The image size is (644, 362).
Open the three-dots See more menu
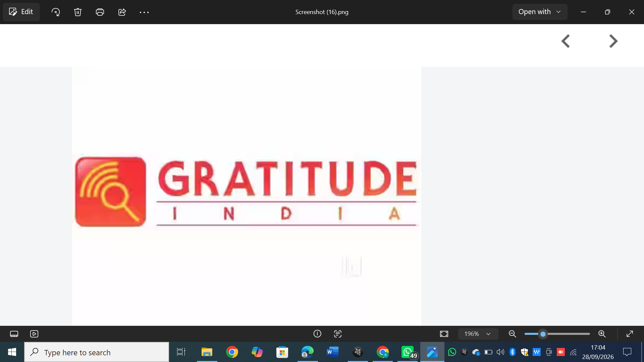pos(144,12)
